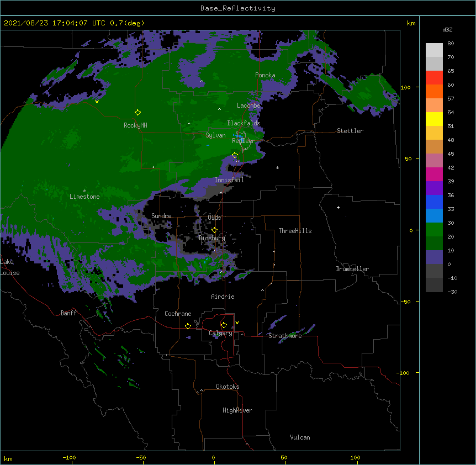
Task: Click the yellow 51 dBZ legend swatch
Action: [x=434, y=119]
